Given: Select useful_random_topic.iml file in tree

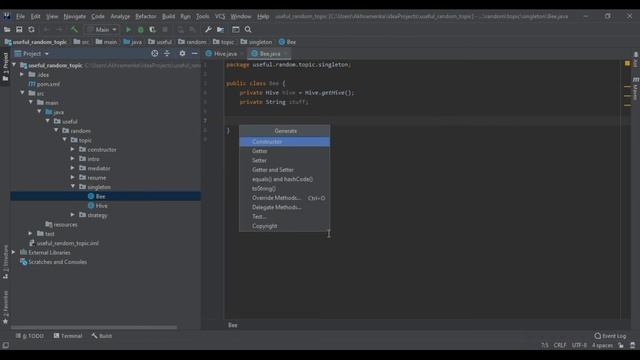Looking at the screenshot, I should [x=63, y=243].
